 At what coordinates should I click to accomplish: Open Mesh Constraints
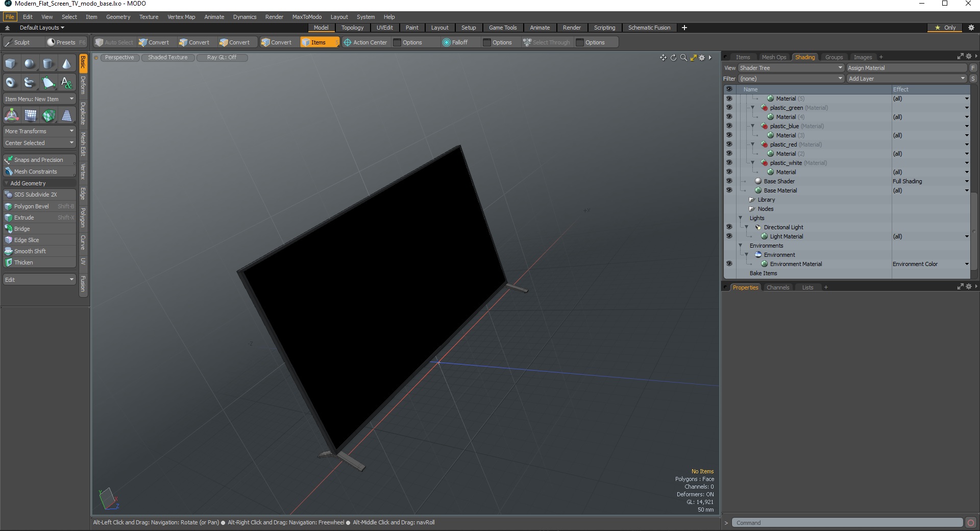[39, 172]
